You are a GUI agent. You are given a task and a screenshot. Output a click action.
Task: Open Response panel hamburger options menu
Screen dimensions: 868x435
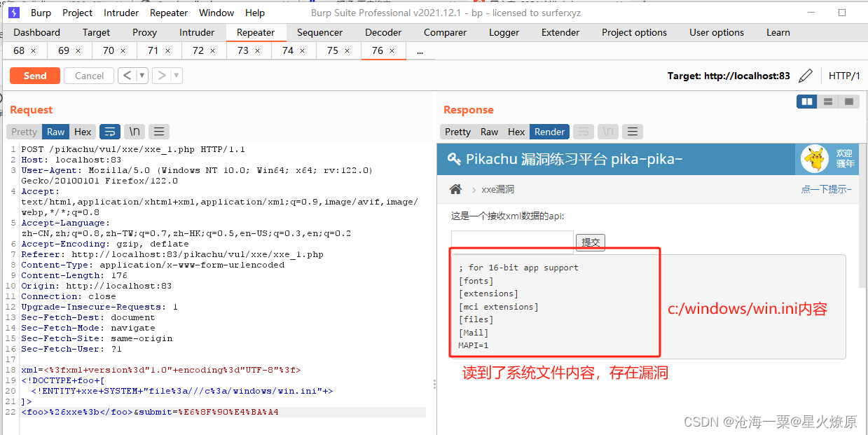(633, 132)
